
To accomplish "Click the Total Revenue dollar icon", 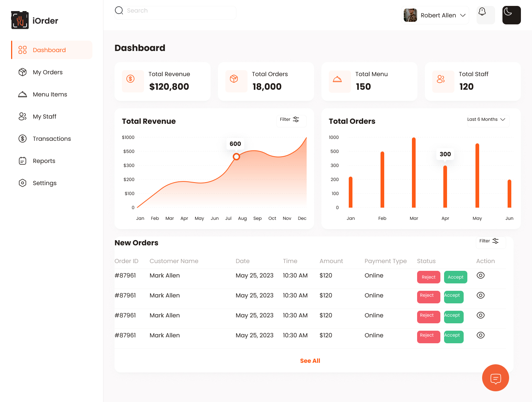I will tap(130, 79).
